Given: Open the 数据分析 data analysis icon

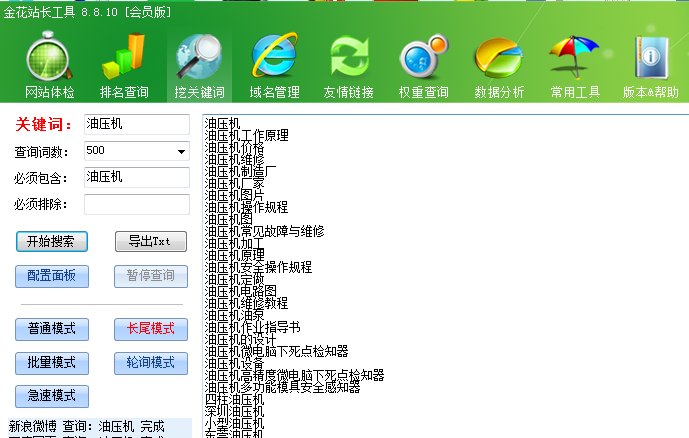Looking at the screenshot, I should (x=499, y=66).
